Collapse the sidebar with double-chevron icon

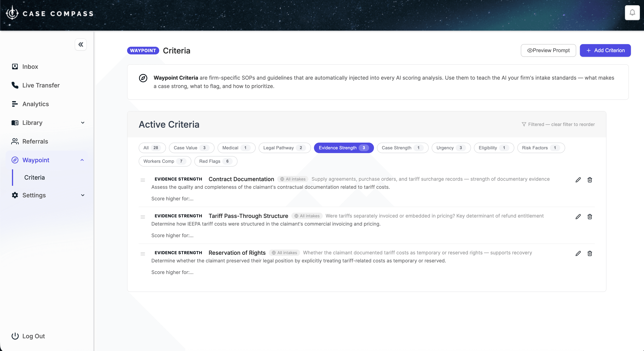pyautogui.click(x=81, y=44)
